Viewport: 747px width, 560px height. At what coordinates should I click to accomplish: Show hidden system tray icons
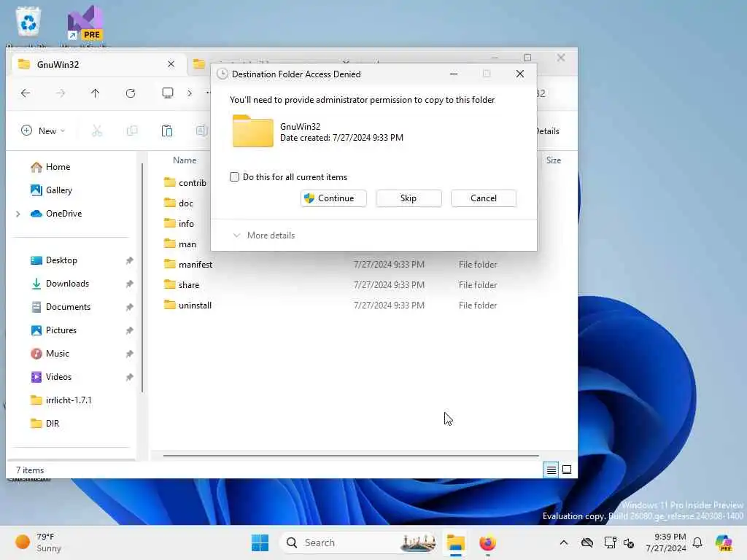(564, 542)
